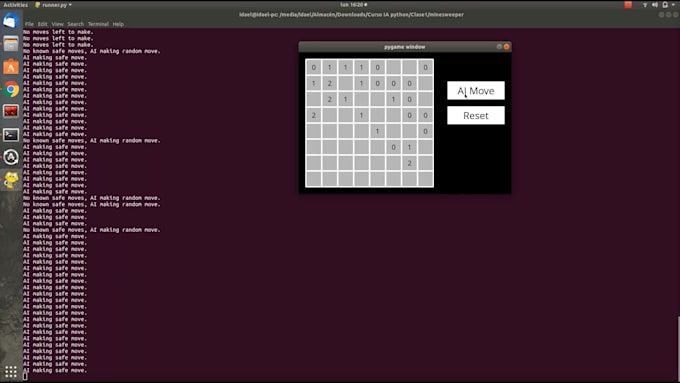This screenshot has height=383, width=680.
Task: Open Thunderbird mail from the dock
Action: point(11,21)
